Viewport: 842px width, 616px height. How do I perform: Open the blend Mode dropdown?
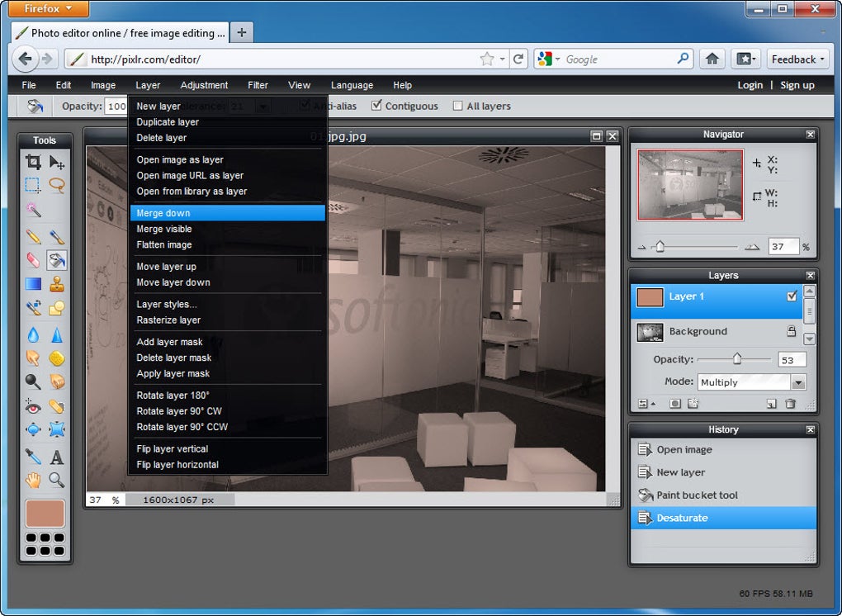(797, 382)
